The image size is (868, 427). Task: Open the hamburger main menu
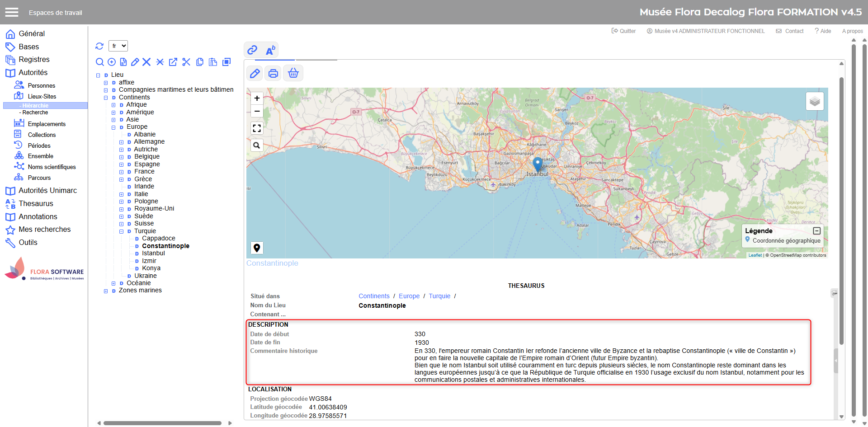(x=12, y=12)
